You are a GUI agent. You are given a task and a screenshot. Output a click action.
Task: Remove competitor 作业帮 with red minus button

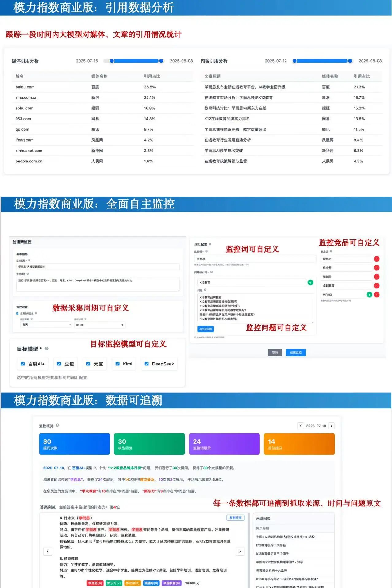coord(377,268)
